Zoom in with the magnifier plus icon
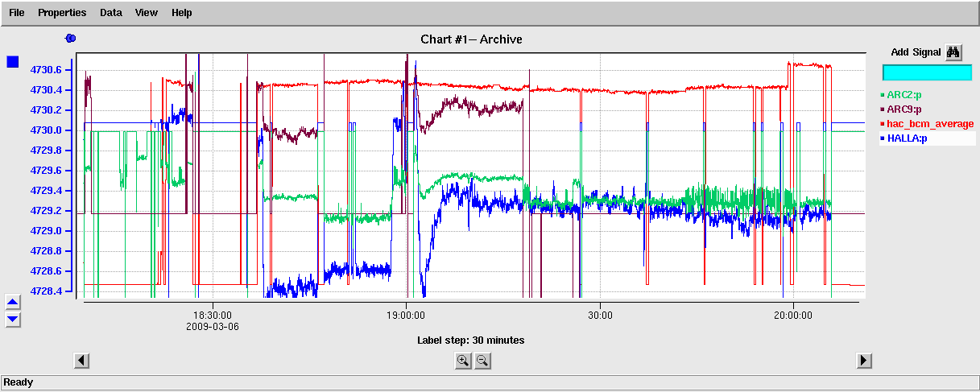The width and height of the screenshot is (980, 392). click(463, 361)
